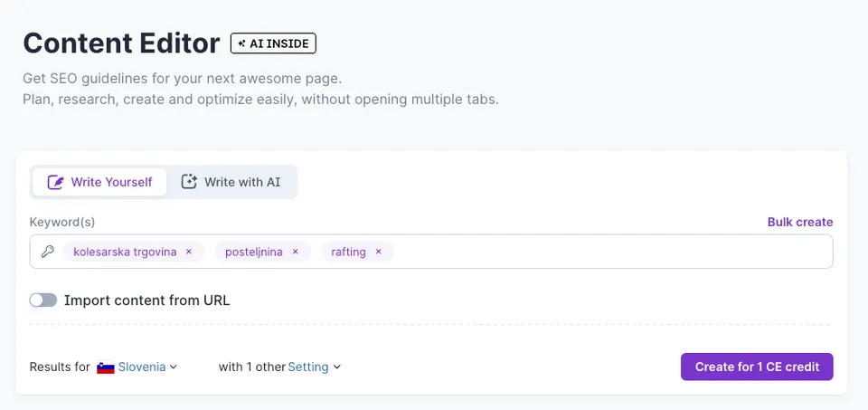
Task: Click Create for 1 CE credit button
Action: click(757, 367)
